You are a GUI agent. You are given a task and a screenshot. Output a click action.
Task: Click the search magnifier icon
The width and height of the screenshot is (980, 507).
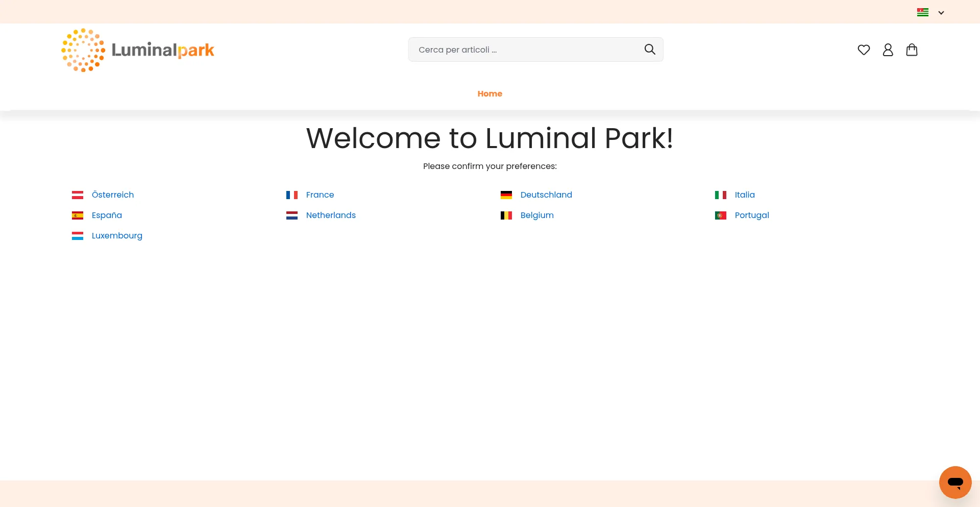coord(649,50)
